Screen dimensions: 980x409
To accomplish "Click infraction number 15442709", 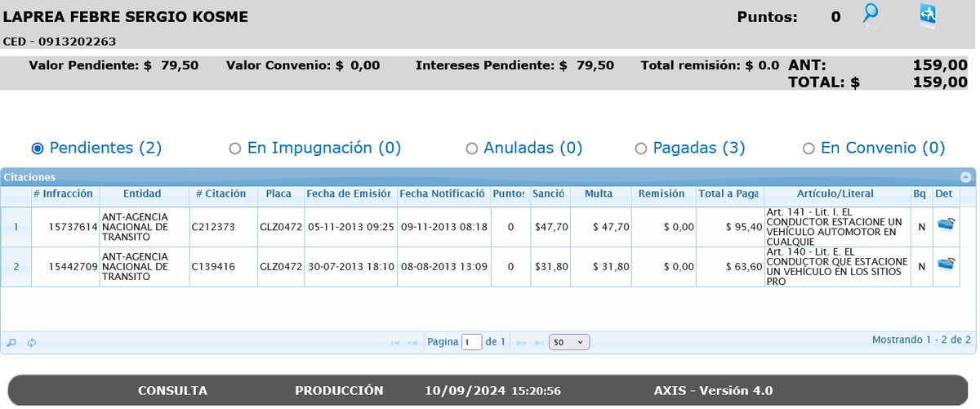I will tap(73, 267).
